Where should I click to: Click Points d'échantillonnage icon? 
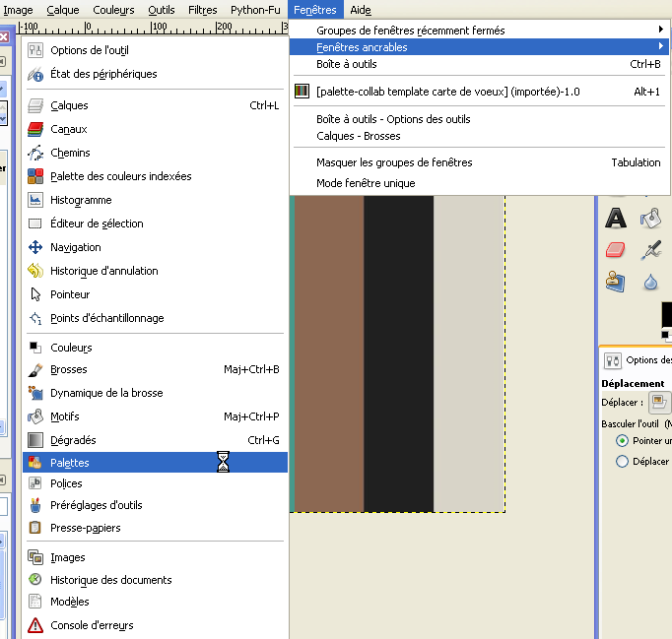pos(35,318)
